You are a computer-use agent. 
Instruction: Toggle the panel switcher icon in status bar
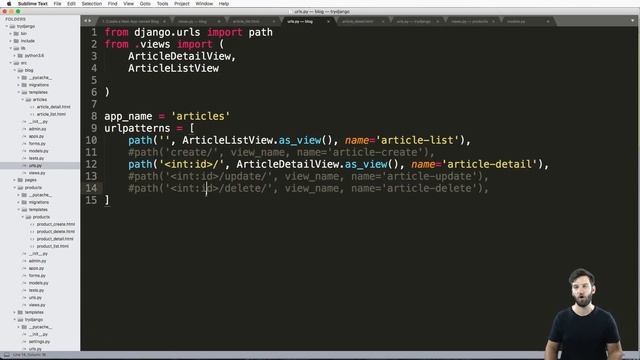pos(6,355)
